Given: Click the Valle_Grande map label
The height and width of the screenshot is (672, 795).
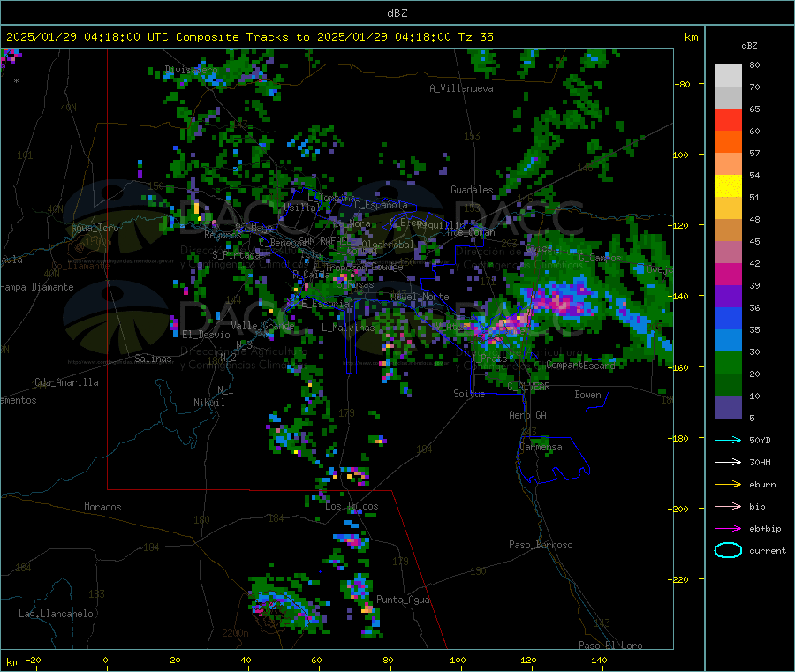Looking at the screenshot, I should tap(262, 326).
